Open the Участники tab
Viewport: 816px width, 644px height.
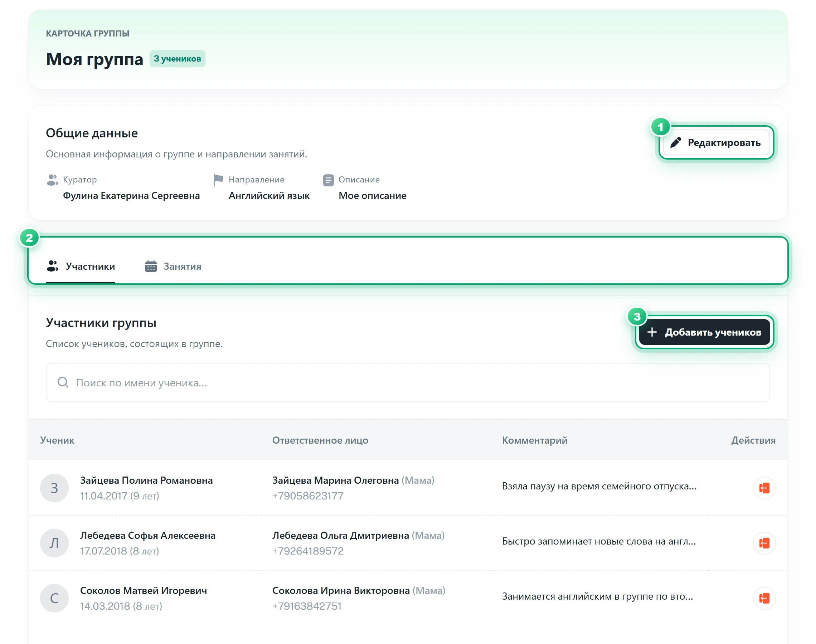click(x=80, y=266)
